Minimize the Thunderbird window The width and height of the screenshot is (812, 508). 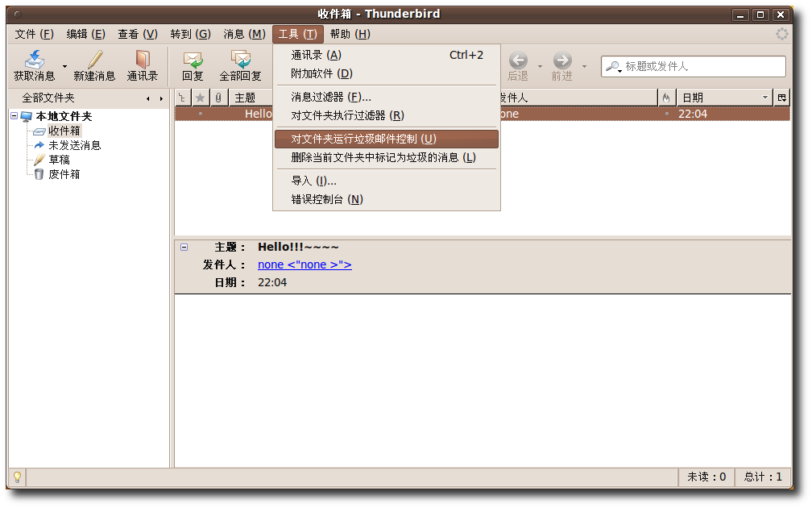(x=740, y=15)
